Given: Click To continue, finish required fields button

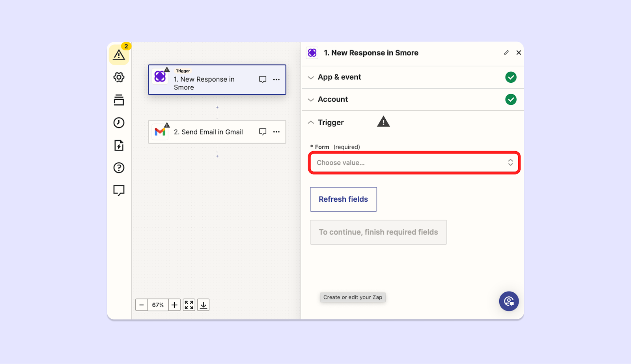Looking at the screenshot, I should click(x=378, y=232).
